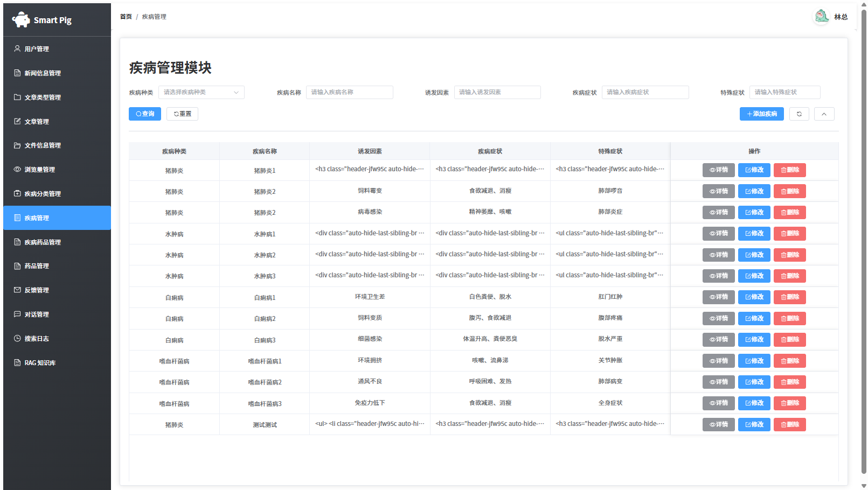Navigate to 文章管理 in the sidebar

57,121
